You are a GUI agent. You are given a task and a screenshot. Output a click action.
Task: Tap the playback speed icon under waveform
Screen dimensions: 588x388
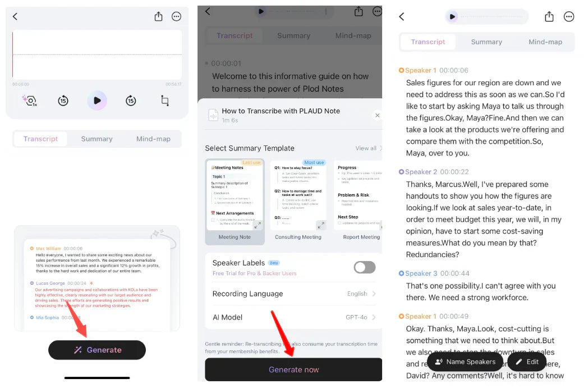pos(30,101)
